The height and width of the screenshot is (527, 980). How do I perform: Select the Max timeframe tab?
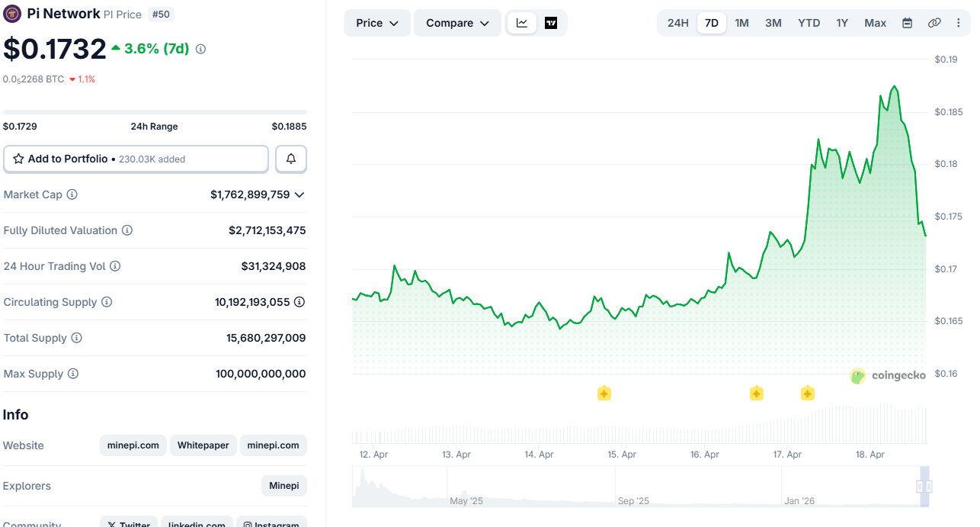pyautogui.click(x=875, y=23)
